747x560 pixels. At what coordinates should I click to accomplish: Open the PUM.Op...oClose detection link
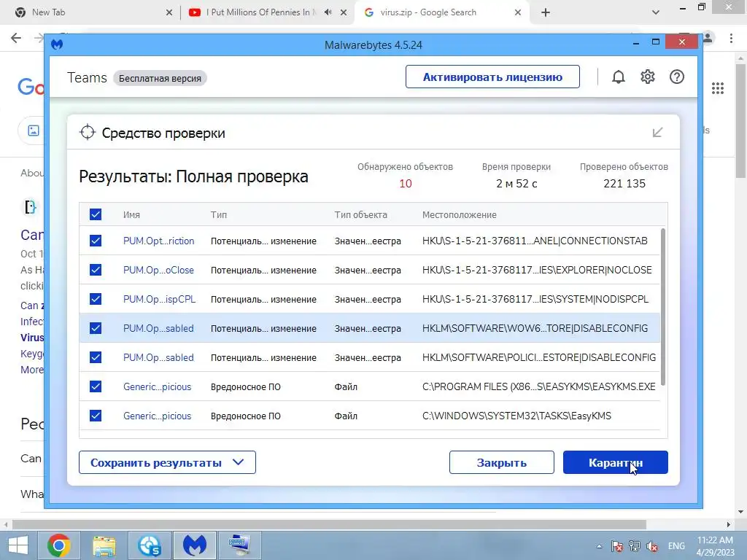pos(158,270)
